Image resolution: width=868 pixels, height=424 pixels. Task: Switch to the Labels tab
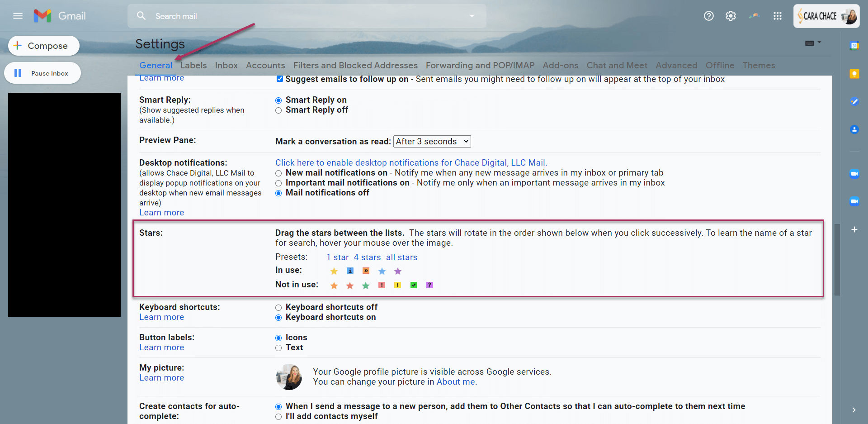coord(193,65)
